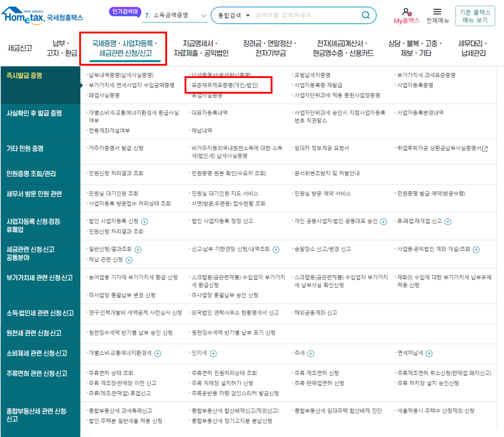Screen dimensions: 504x437
Task: Open 사업자등록증명 link
Action: [415, 85]
